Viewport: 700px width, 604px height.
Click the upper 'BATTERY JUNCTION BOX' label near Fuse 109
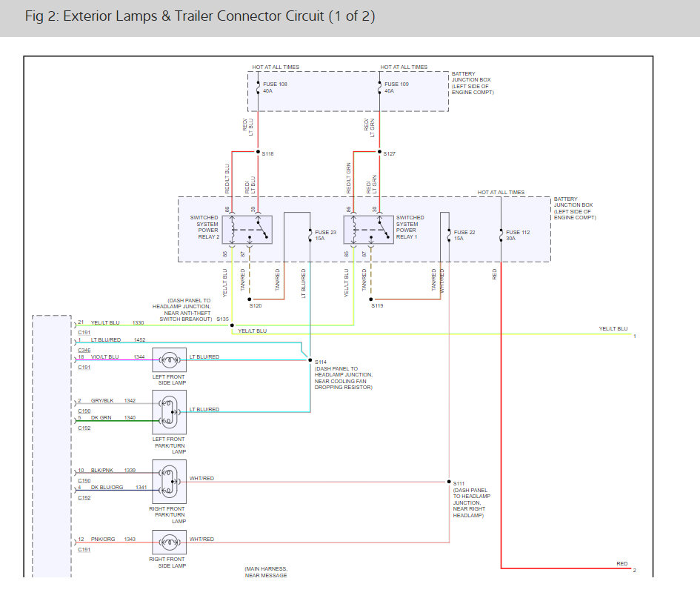pos(473,83)
